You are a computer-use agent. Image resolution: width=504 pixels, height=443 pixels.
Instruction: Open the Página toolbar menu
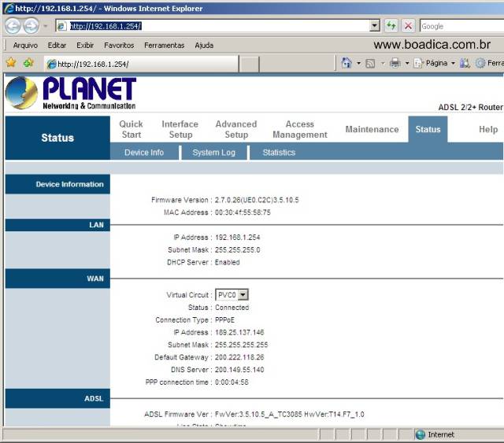click(x=434, y=63)
